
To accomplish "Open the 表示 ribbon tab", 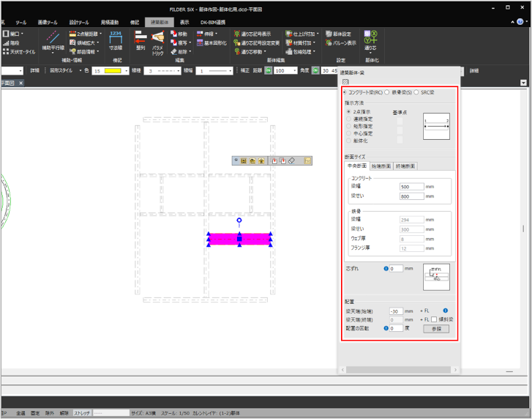I will pos(184,22).
